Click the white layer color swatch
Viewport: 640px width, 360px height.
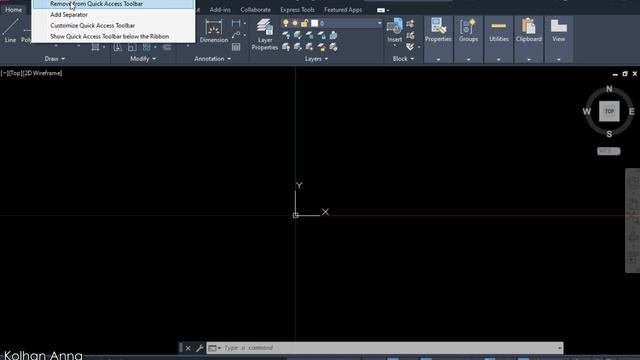coord(314,23)
